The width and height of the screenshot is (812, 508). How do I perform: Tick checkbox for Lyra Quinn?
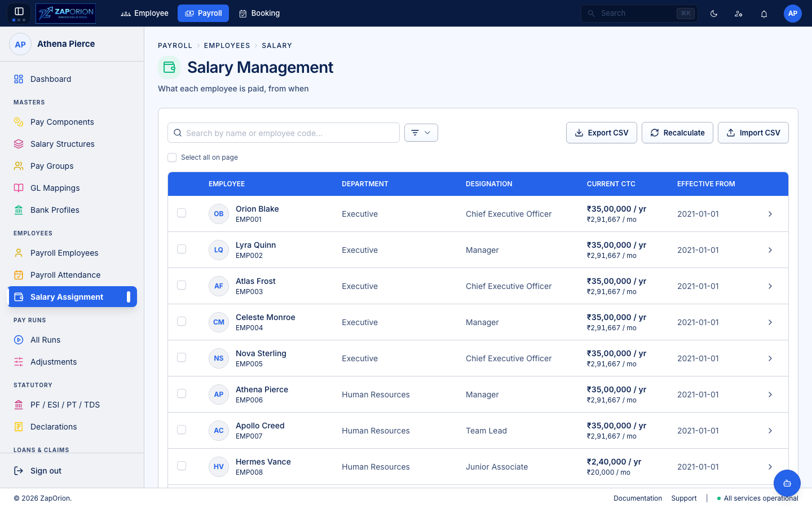(182, 249)
